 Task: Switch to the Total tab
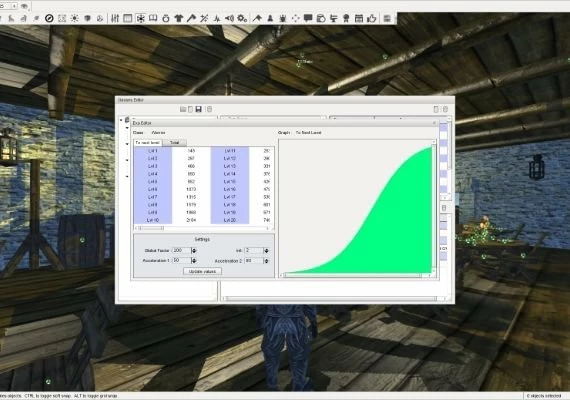tap(174, 143)
